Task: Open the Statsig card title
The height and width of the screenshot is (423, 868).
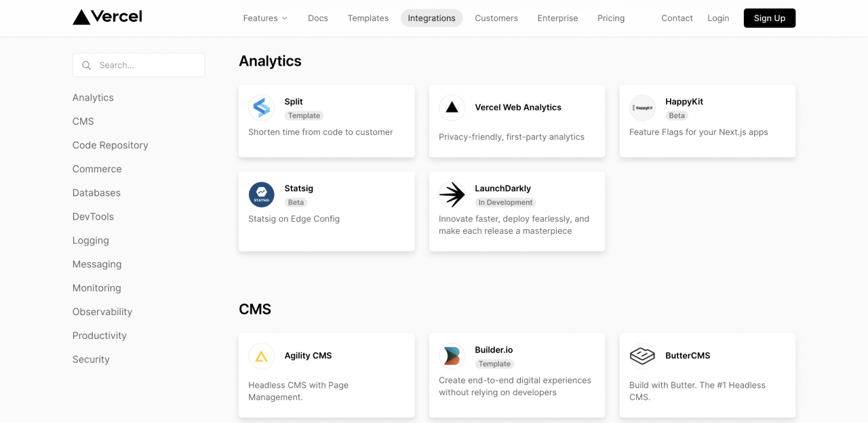Action: [299, 188]
